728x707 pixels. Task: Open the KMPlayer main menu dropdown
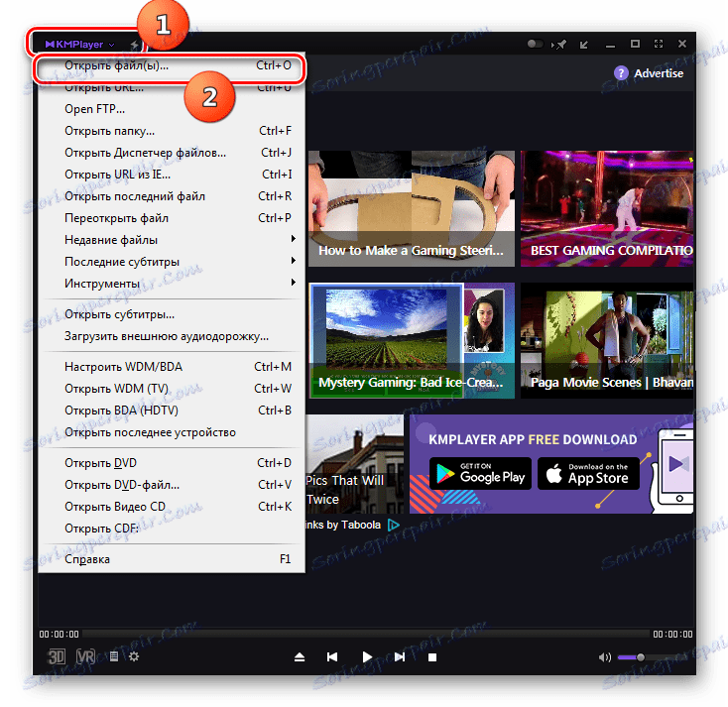[79, 45]
